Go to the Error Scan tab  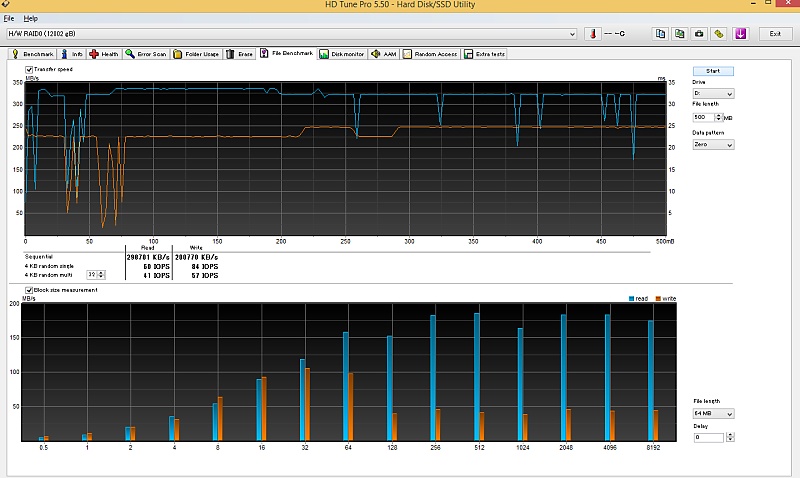point(146,54)
